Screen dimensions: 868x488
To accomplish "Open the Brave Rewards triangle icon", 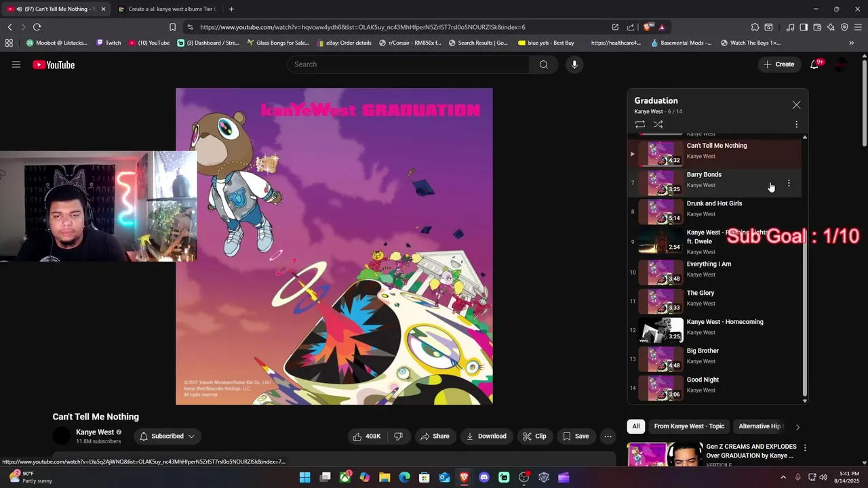I will [x=662, y=27].
